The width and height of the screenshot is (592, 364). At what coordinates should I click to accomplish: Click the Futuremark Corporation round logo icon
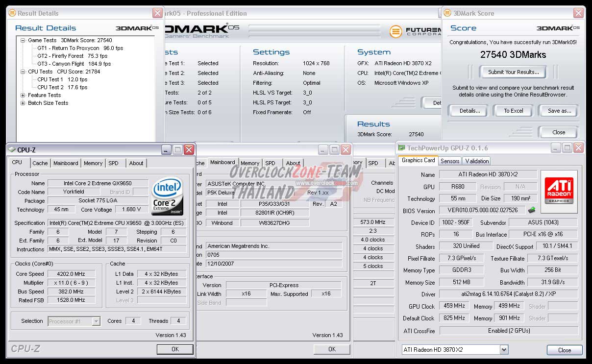396,31
